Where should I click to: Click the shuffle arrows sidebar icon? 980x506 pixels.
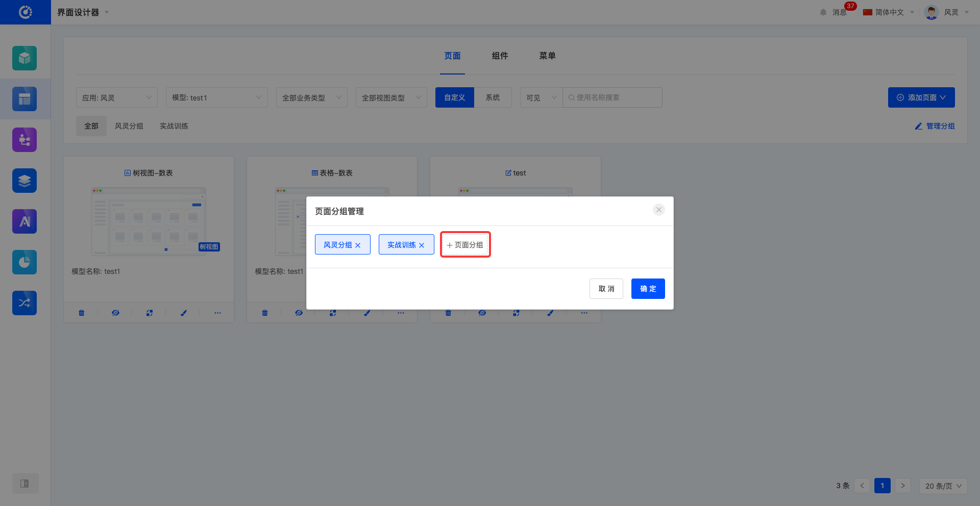(24, 303)
